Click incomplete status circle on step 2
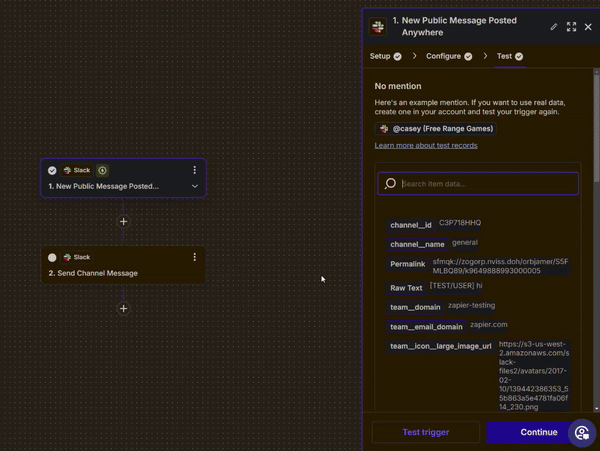 [x=52, y=257]
